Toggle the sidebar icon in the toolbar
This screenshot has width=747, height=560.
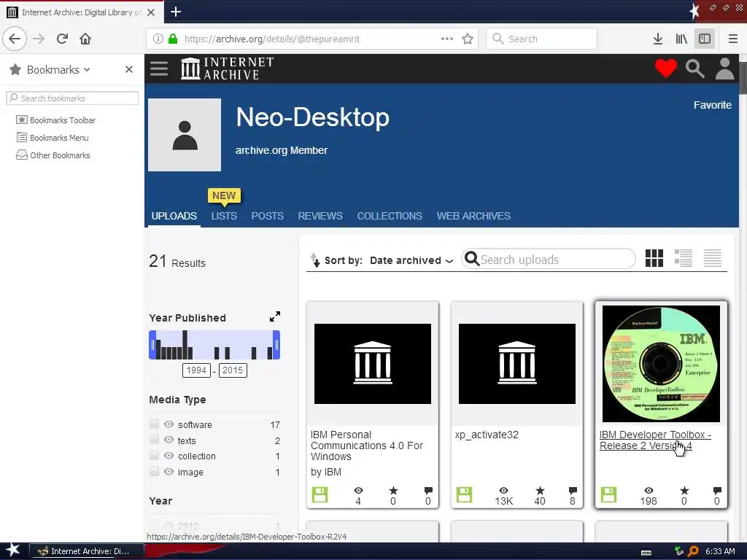(705, 39)
